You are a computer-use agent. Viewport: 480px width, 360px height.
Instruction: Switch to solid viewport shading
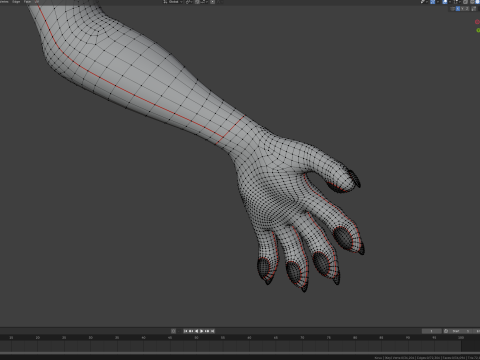(477, 2)
